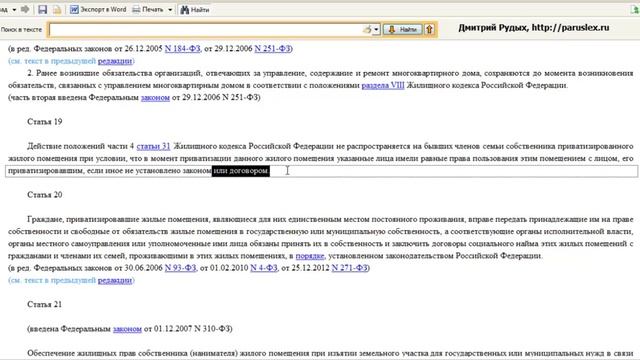
Task: Open the N 4-ФЗ link
Action: pyautogui.click(x=264, y=268)
